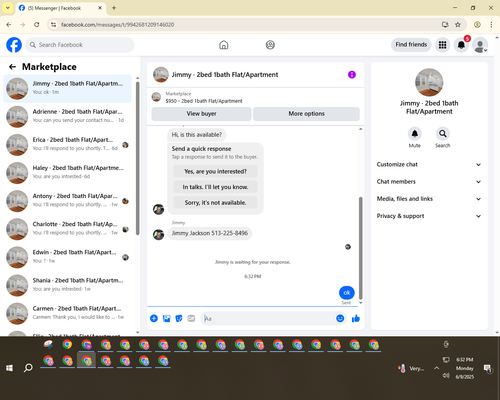Expand Chat members section
This screenshot has height=400, width=500.
[x=429, y=182]
